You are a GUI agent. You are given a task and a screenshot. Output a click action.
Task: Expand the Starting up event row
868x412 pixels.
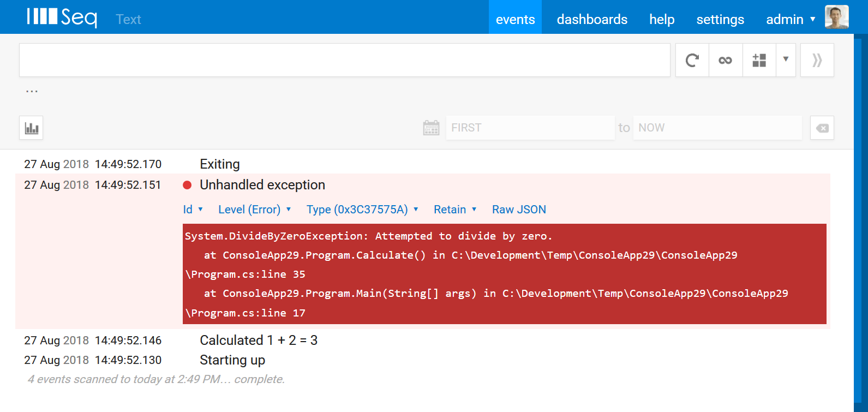pyautogui.click(x=232, y=360)
